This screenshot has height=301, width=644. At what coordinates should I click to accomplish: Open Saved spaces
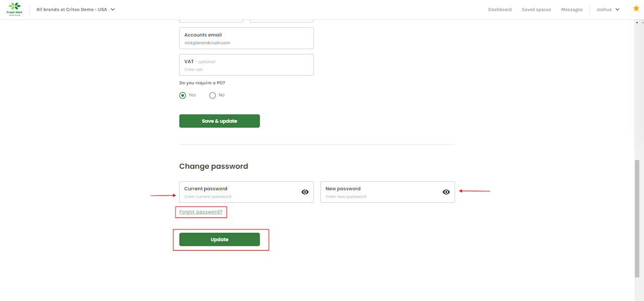(536, 10)
